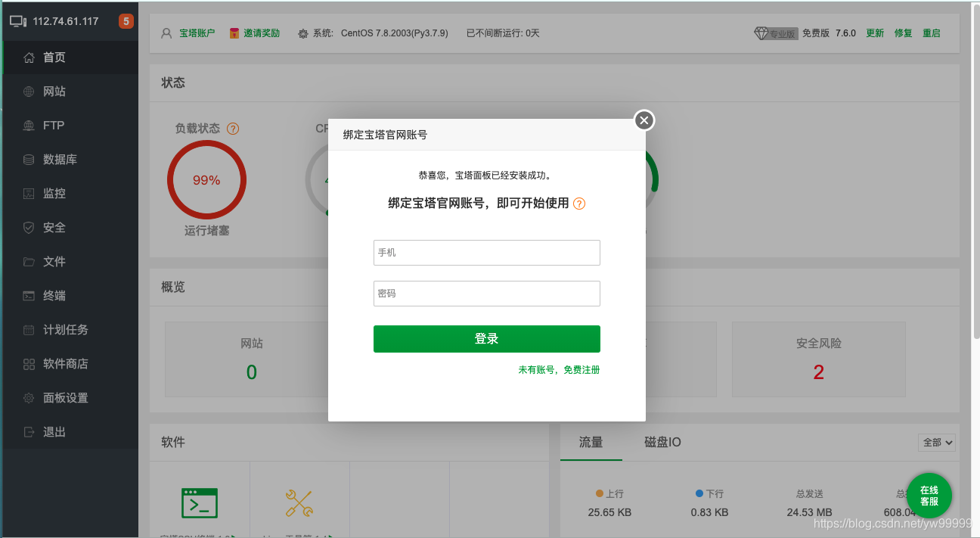980x538 pixels.
Task: Click the 99% load status gauge
Action: 206,180
